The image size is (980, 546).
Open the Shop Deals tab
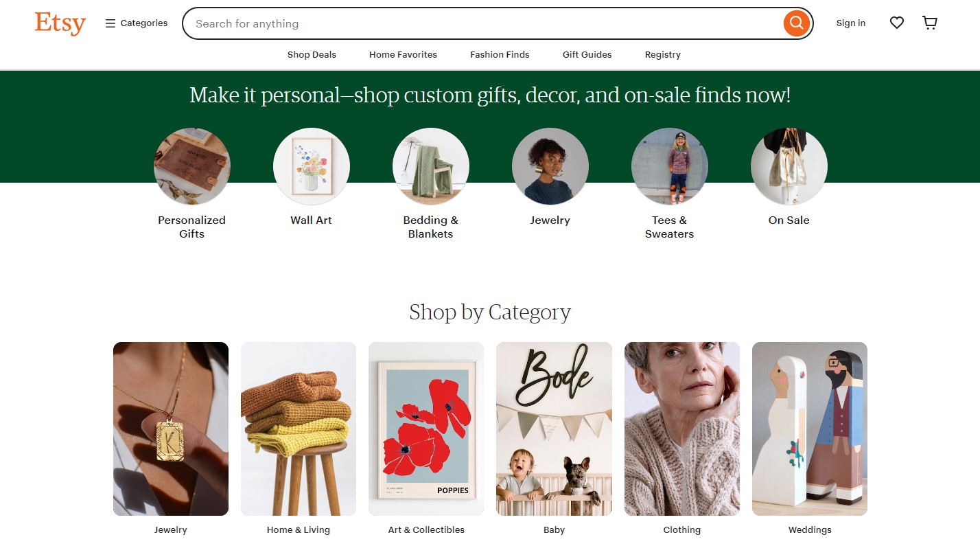tap(312, 55)
